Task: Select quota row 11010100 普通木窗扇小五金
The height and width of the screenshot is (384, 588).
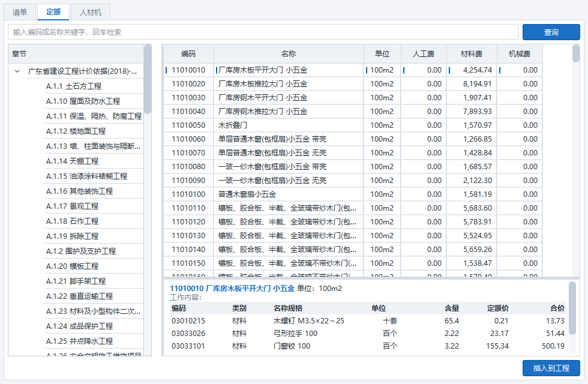Action: click(353, 194)
